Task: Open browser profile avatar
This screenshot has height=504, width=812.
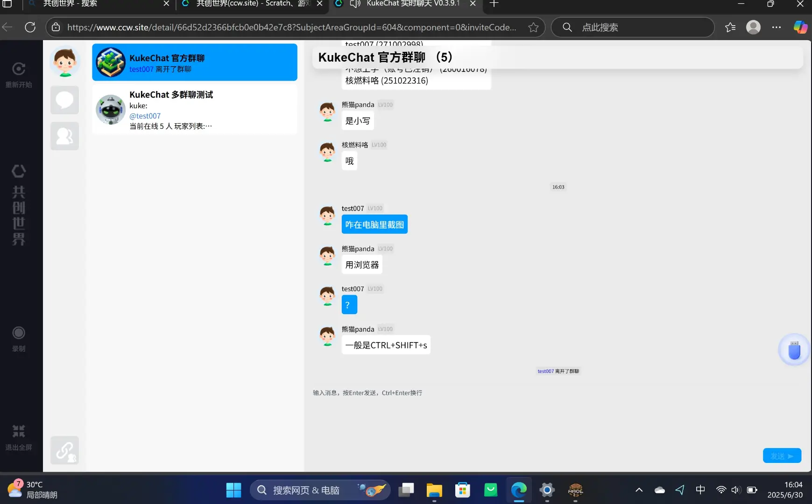Action: click(x=753, y=27)
